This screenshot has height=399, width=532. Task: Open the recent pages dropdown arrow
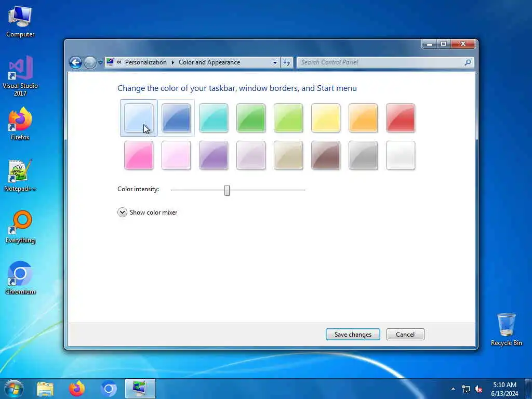pos(100,62)
